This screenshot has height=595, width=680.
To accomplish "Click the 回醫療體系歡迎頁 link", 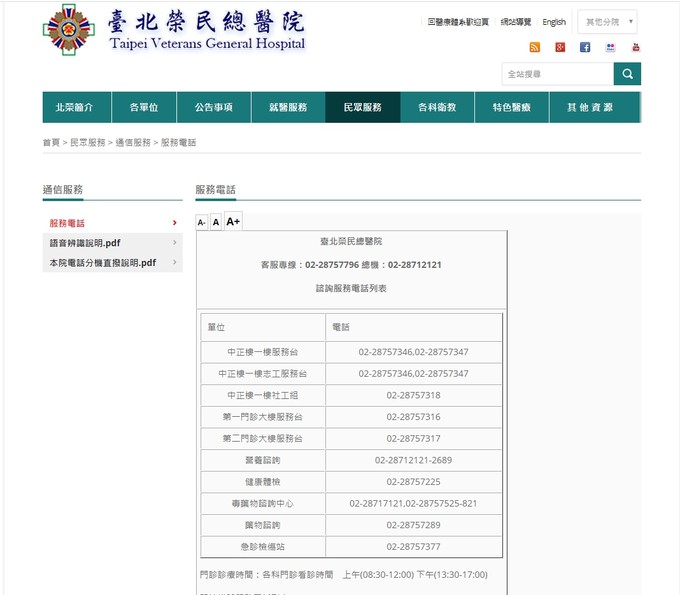I will (458, 22).
